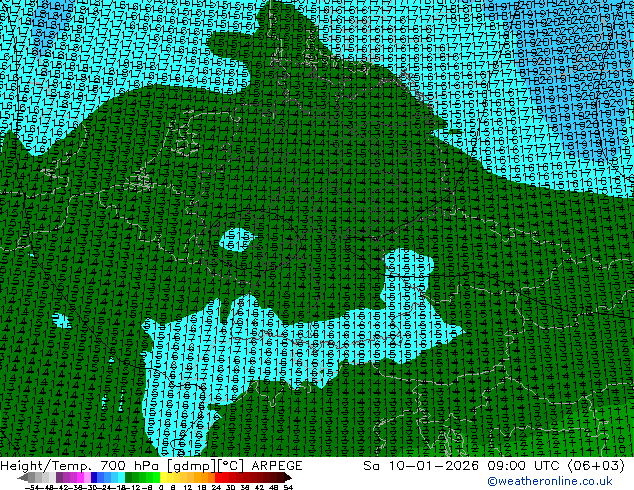Click the [gdmp] unit label
634x490 pixels.
(192, 466)
